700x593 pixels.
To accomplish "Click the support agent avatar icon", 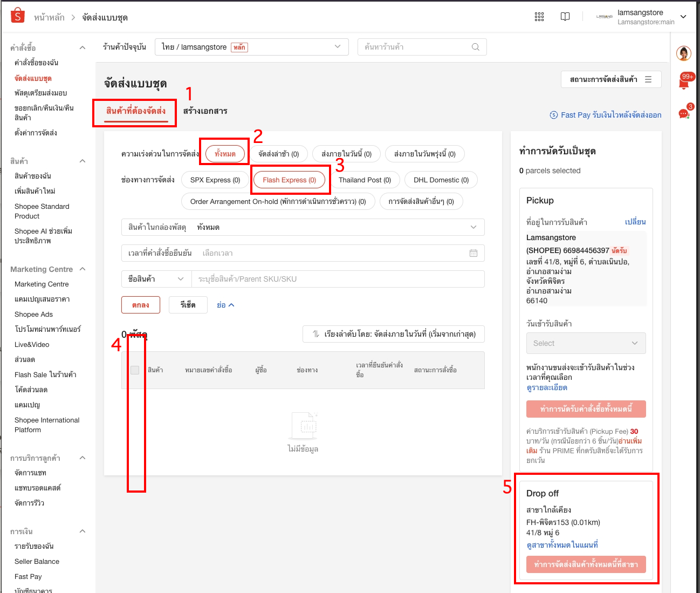I will coord(684,53).
